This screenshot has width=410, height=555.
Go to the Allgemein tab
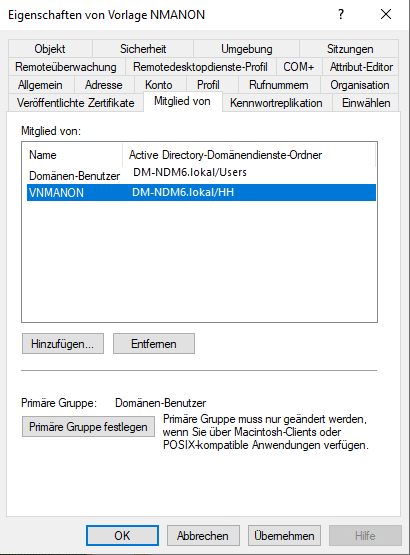point(40,85)
